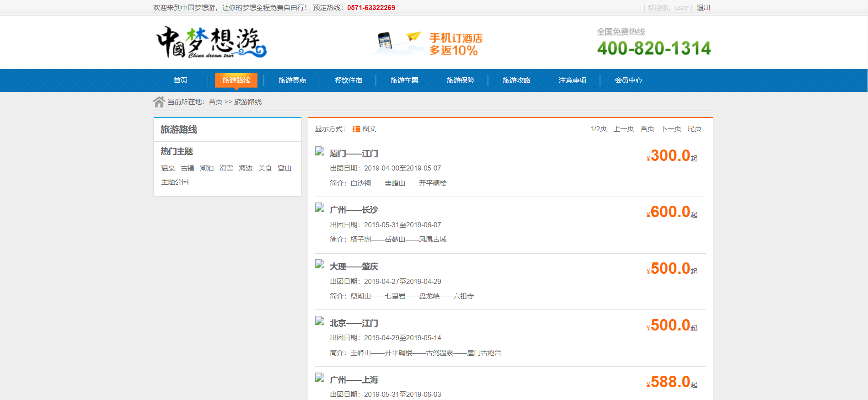Click the hotline number 0571-63322269
The height and width of the screenshot is (400, 868).
pyautogui.click(x=371, y=8)
